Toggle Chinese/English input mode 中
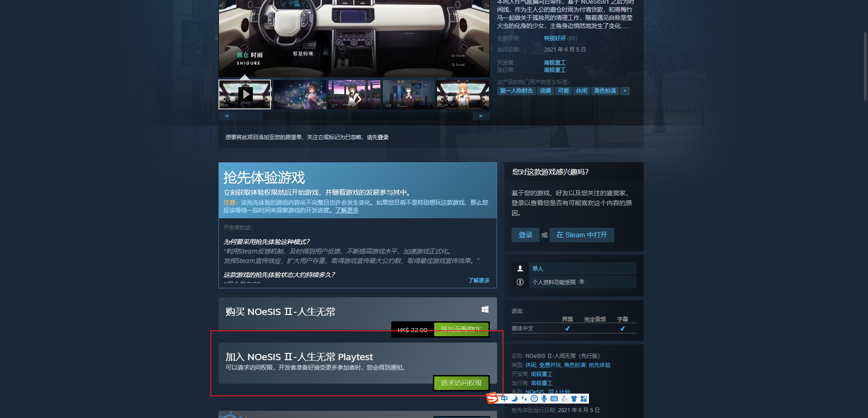Image resolution: width=868 pixels, height=418 pixels. click(x=504, y=399)
